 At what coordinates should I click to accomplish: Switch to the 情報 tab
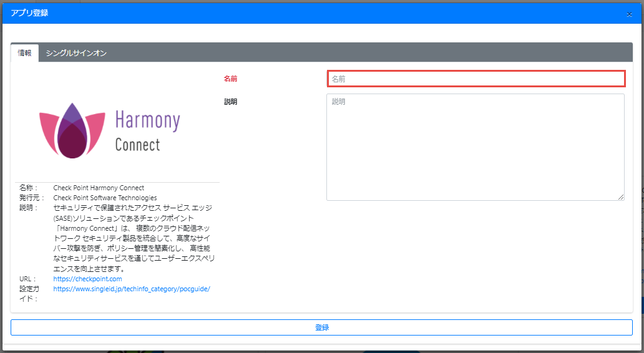[x=25, y=53]
